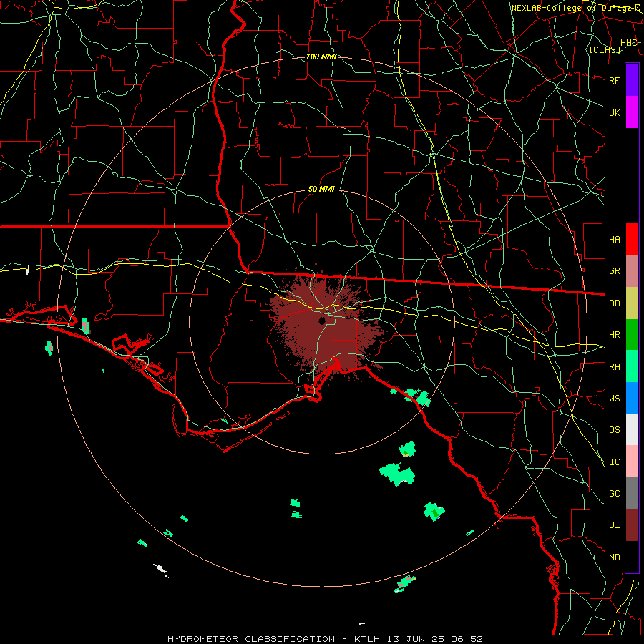
Task: Click the WS legend label
Action: click(x=614, y=398)
